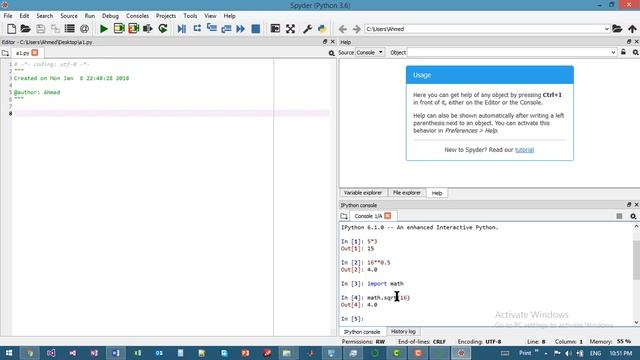Click the @ symbol finder icon
This screenshot has width=640, height=360.
[x=84, y=29]
